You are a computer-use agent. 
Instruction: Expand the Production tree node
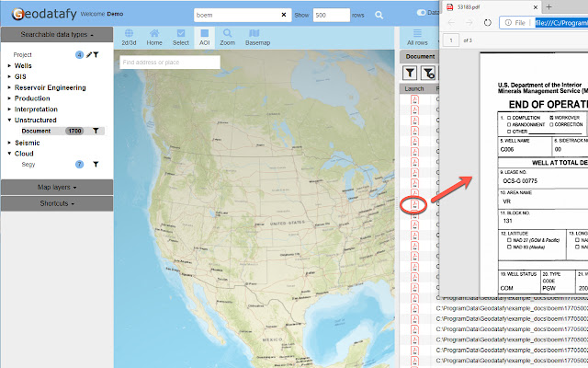(x=9, y=98)
